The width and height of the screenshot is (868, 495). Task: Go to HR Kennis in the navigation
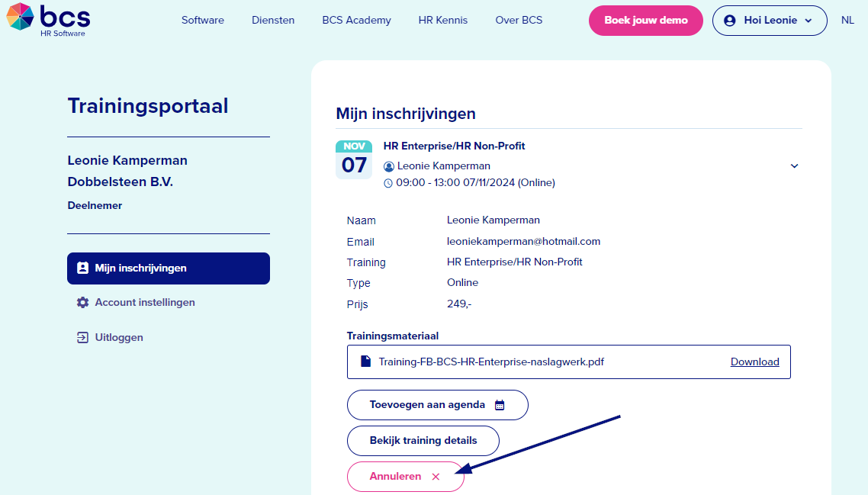pos(443,20)
